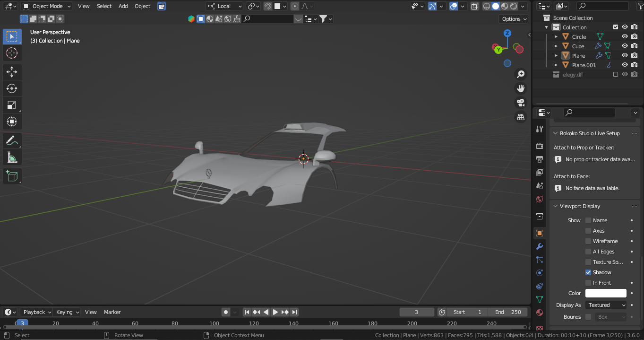644x340 pixels.
Task: Enable the elegy.dff collection checkbox
Action: tap(615, 74)
